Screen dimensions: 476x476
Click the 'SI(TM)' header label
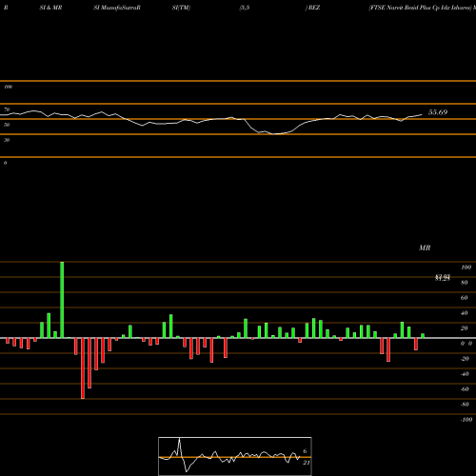click(181, 8)
